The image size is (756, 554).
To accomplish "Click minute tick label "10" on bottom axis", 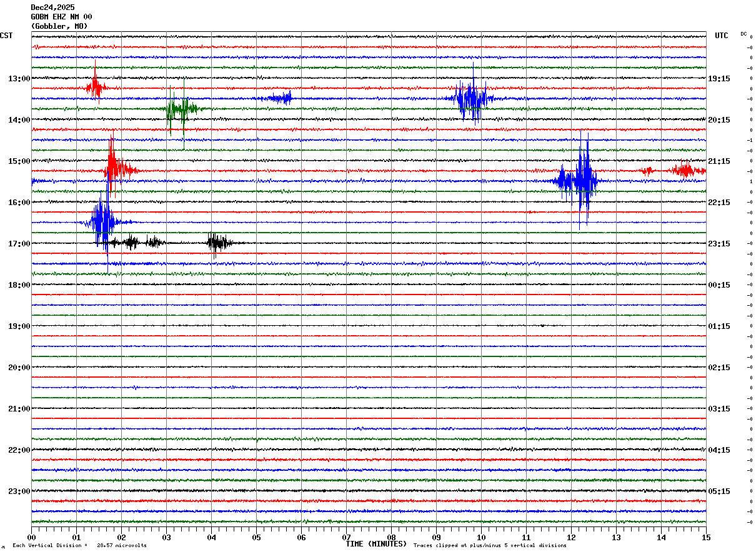I will [481, 537].
